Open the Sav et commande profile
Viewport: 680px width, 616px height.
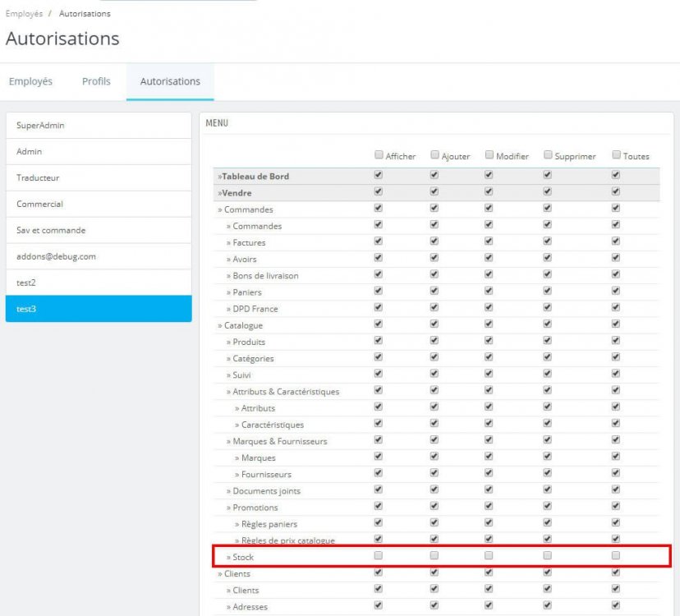(99, 230)
